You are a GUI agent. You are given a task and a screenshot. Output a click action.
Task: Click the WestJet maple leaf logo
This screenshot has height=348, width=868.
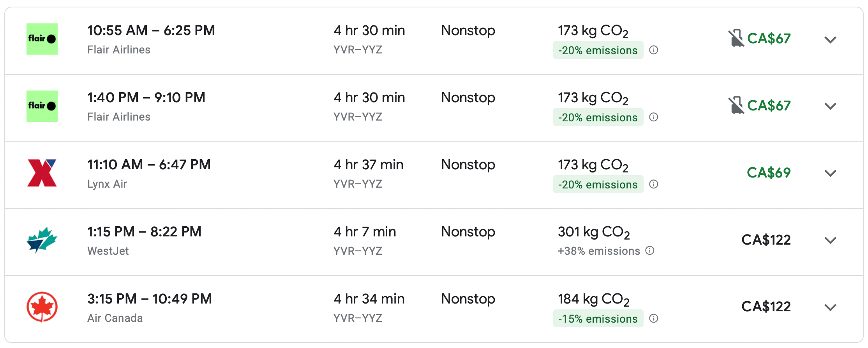click(x=42, y=240)
